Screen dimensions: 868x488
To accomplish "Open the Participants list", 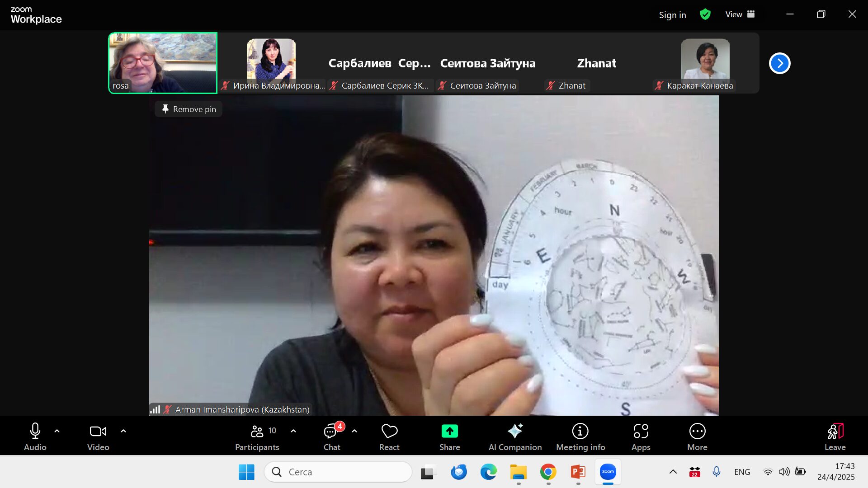I will (257, 436).
